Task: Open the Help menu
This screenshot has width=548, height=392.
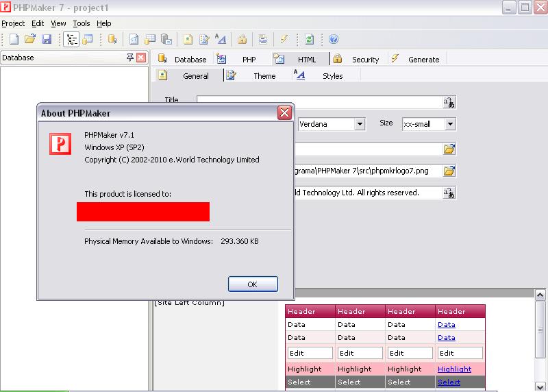Action: point(104,23)
